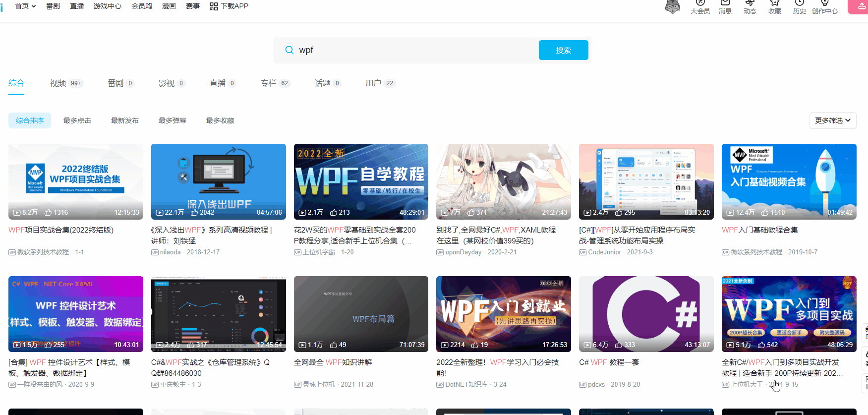Open the 更多筛选 filter dropdown

[x=833, y=120]
